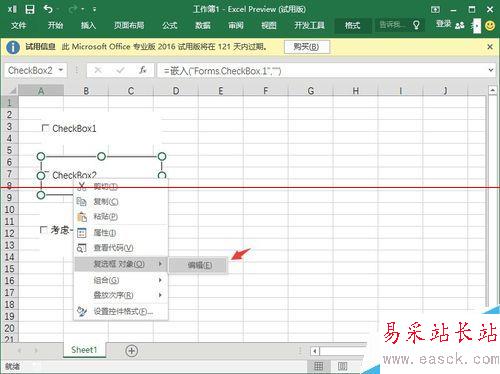Click the Tell me lightbulb icon
This screenshot has height=374, width=500.
coord(416,25)
